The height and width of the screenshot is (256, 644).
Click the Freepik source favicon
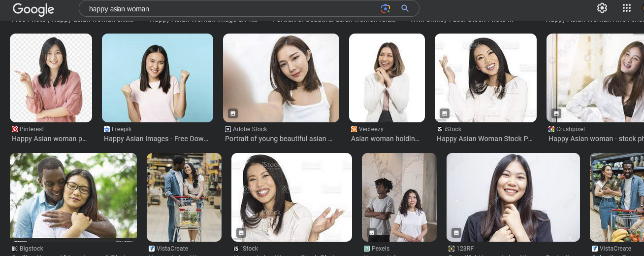[x=107, y=129]
